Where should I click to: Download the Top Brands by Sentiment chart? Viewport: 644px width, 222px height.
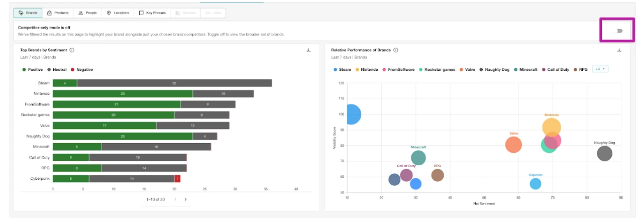308,50
